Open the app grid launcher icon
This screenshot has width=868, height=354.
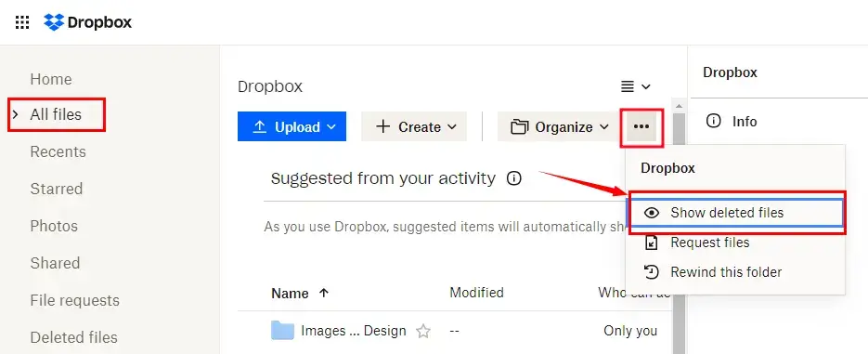(22, 22)
